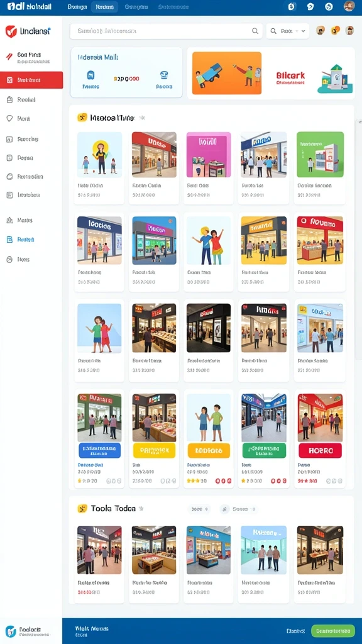Click the red HOBRO button on the product card
362x644 pixels.
coord(320,450)
